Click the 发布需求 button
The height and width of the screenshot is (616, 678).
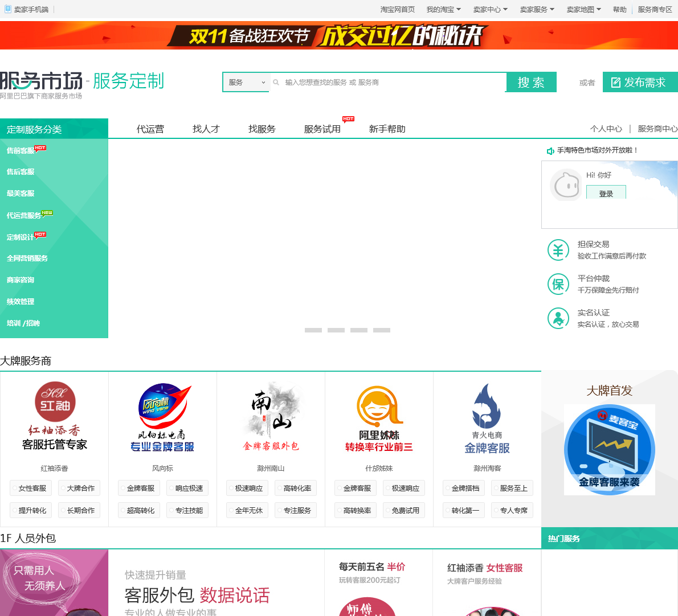pos(640,82)
